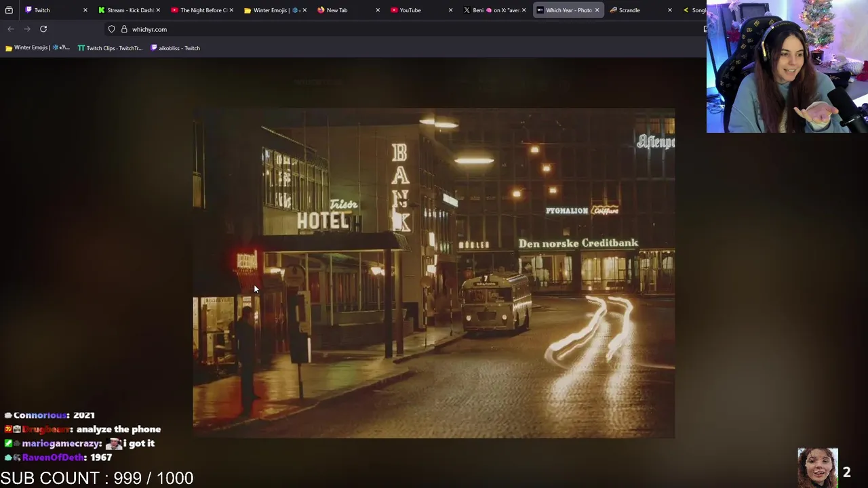Switch to the Twitch tab
The width and height of the screenshot is (868, 488).
[x=54, y=10]
